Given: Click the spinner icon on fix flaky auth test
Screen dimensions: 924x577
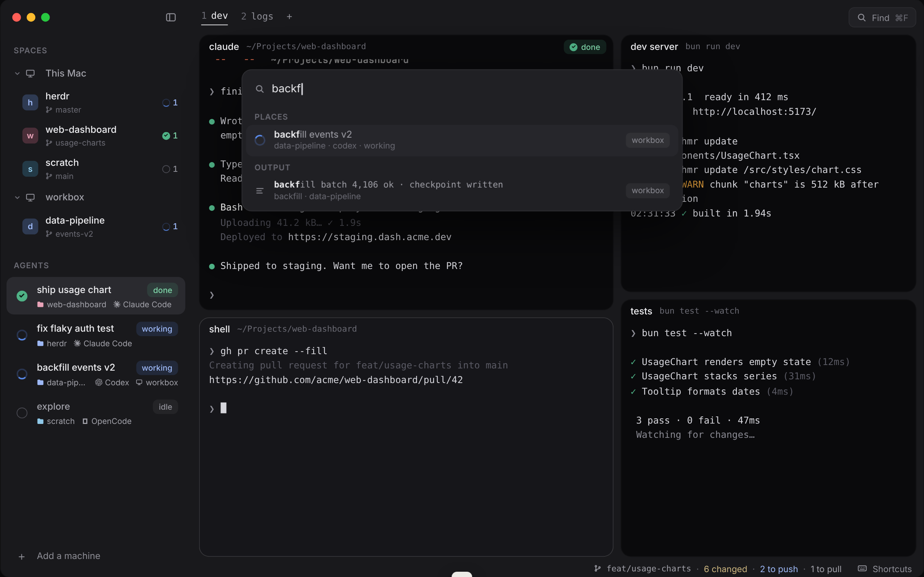Looking at the screenshot, I should point(22,335).
